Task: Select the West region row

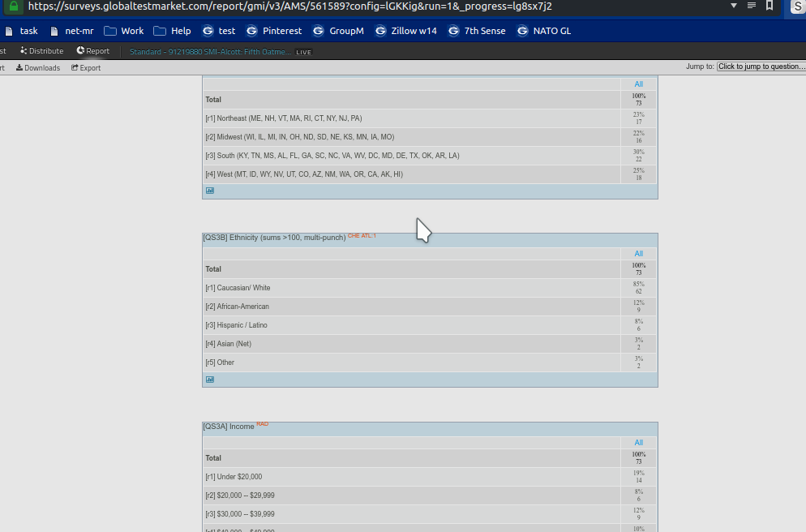Action: pos(430,174)
